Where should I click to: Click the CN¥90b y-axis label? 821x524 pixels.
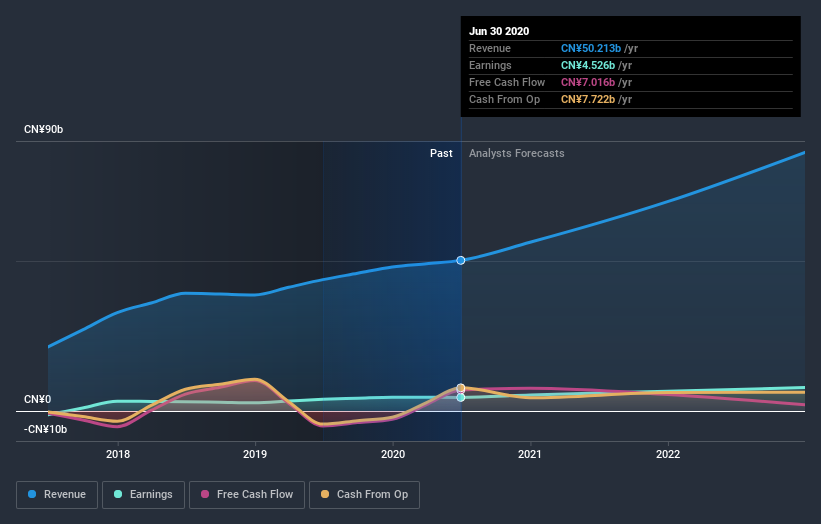click(43, 129)
